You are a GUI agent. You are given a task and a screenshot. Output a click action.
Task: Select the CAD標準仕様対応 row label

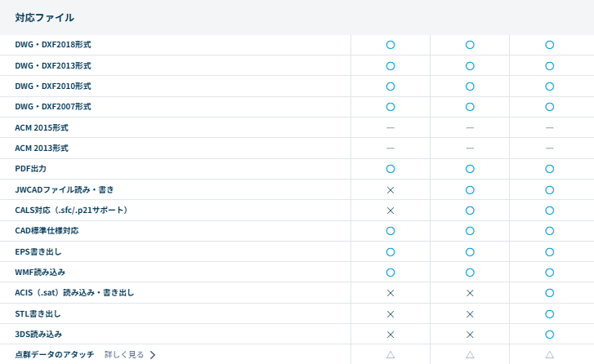pos(47,231)
